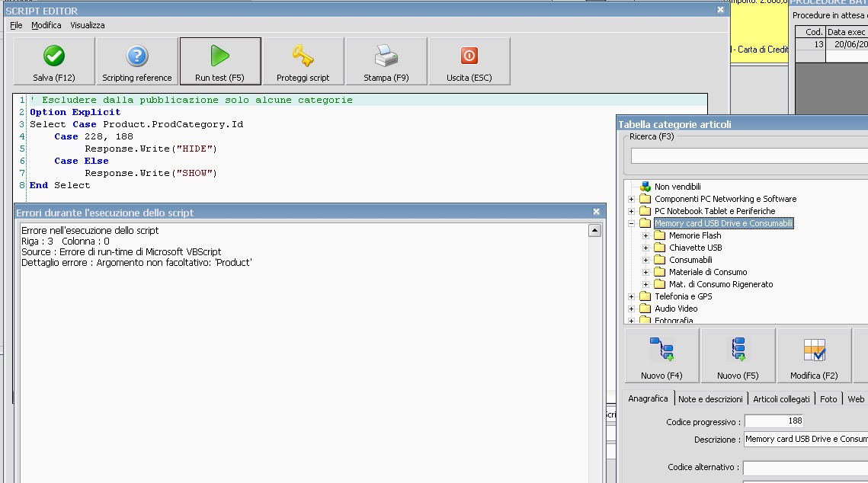Expand Consumabili node
Screen dimensions: 868x483
[646, 260]
